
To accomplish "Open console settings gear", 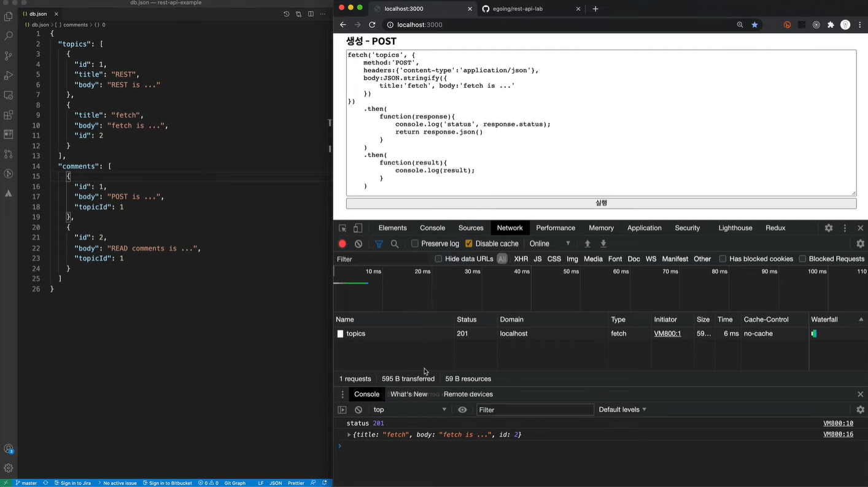I will pos(861,410).
